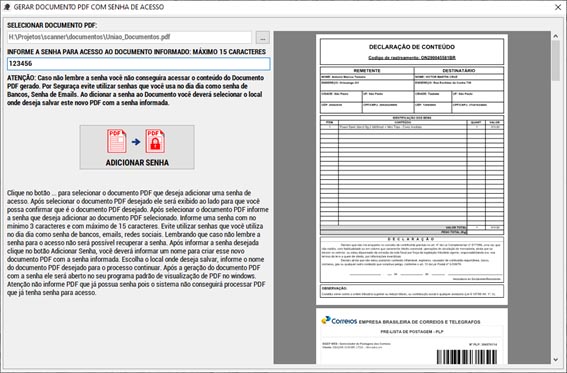Click the preview scrollbar thumb

tap(555, 60)
